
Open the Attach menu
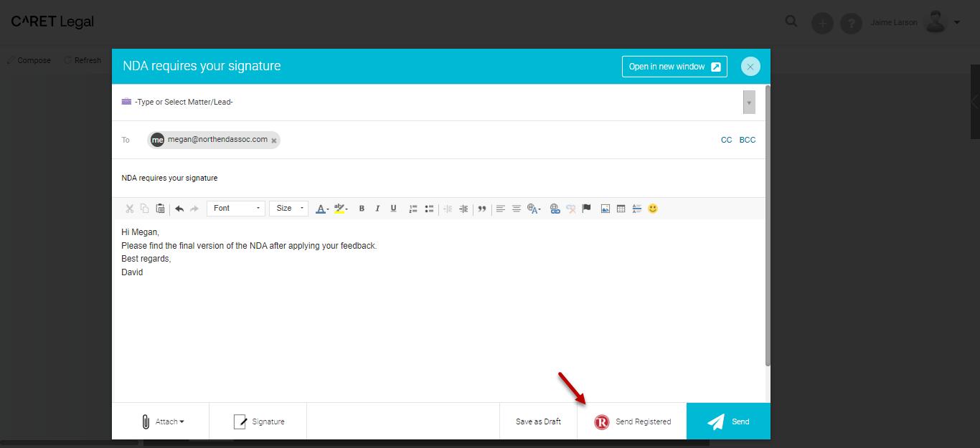163,421
